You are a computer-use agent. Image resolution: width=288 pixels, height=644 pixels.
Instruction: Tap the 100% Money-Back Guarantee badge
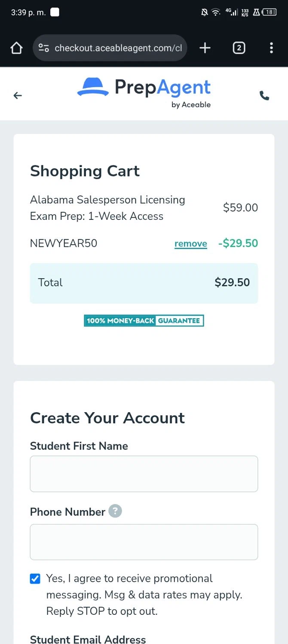[x=144, y=321]
